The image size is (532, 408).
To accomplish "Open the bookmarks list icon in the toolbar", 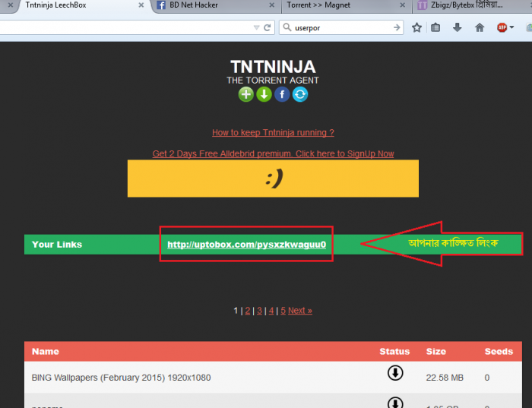I will (435, 27).
